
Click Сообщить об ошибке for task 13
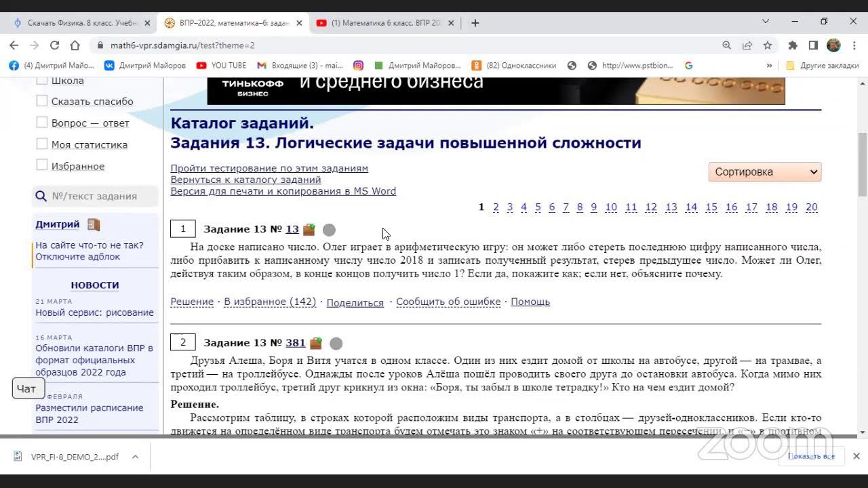tap(448, 302)
